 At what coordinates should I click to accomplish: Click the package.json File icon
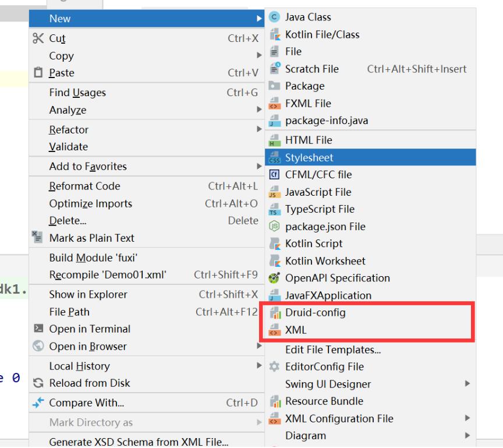[274, 227]
